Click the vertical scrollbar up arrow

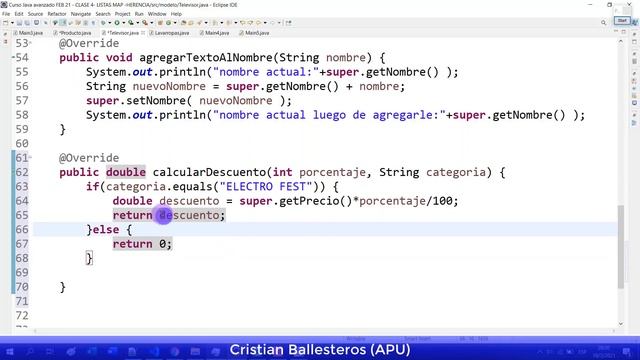[x=621, y=41]
